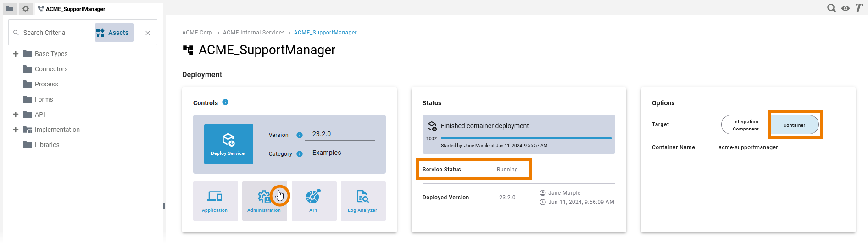The width and height of the screenshot is (868, 243).
Task: Click the Category info icon
Action: point(300,154)
